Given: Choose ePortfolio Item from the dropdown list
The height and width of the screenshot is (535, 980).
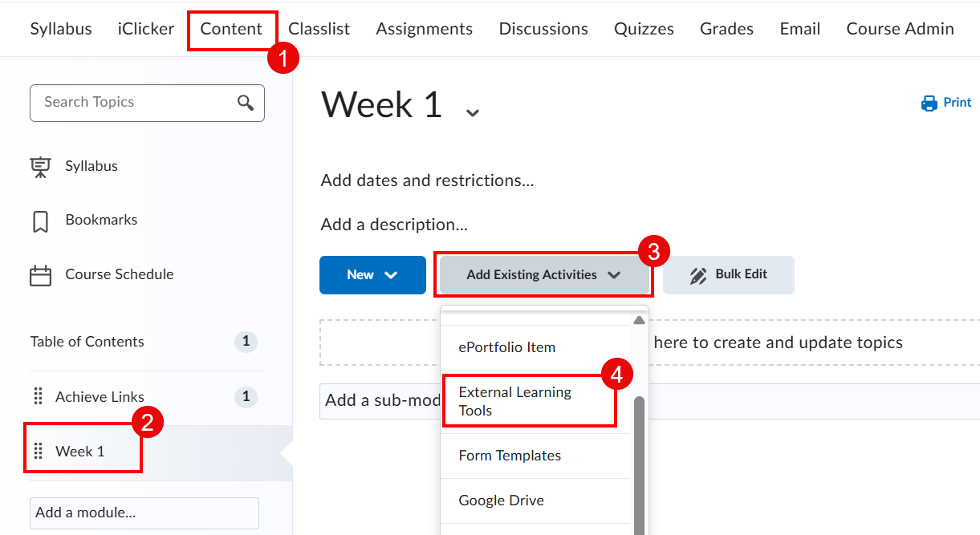Looking at the screenshot, I should point(506,347).
